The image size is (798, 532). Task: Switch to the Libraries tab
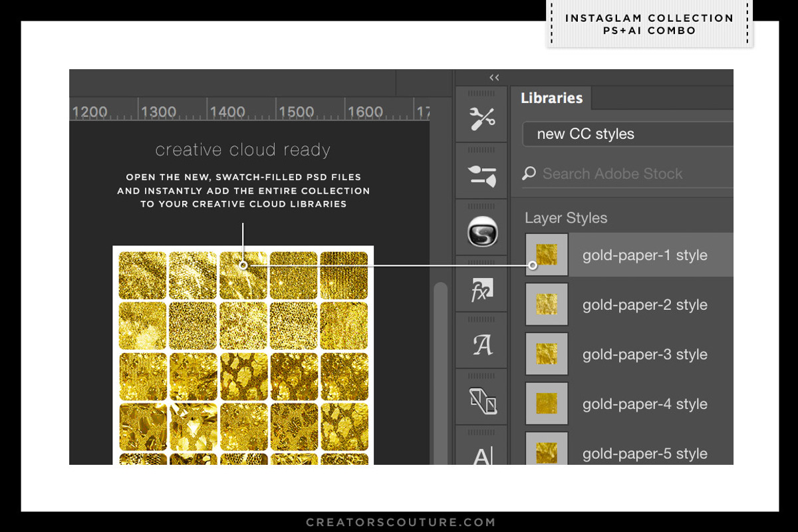(x=551, y=98)
